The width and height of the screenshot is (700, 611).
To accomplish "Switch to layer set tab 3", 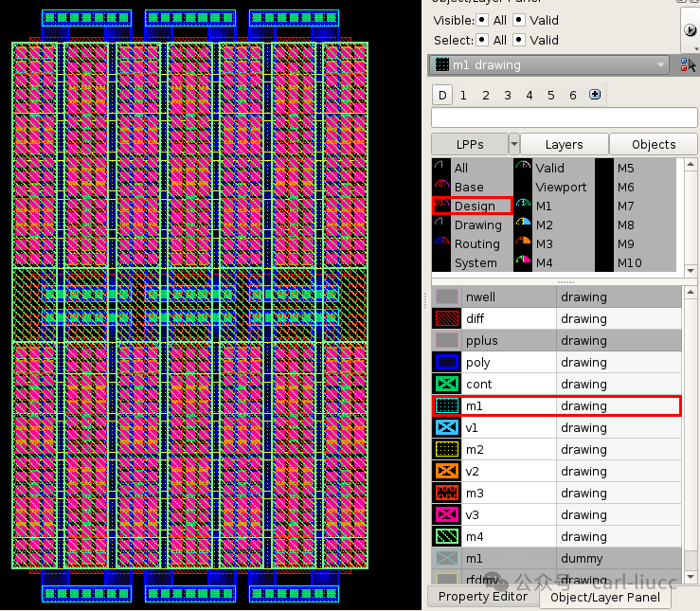I will (508, 95).
